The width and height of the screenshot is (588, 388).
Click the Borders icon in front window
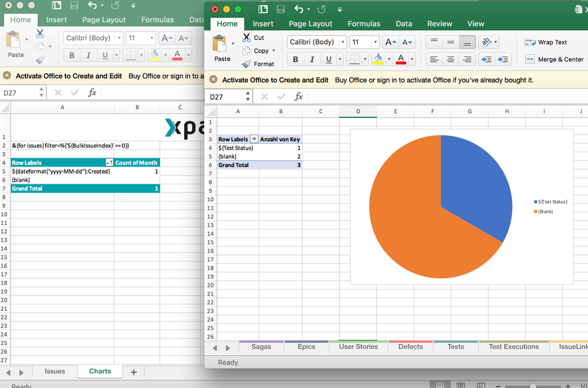pos(354,59)
